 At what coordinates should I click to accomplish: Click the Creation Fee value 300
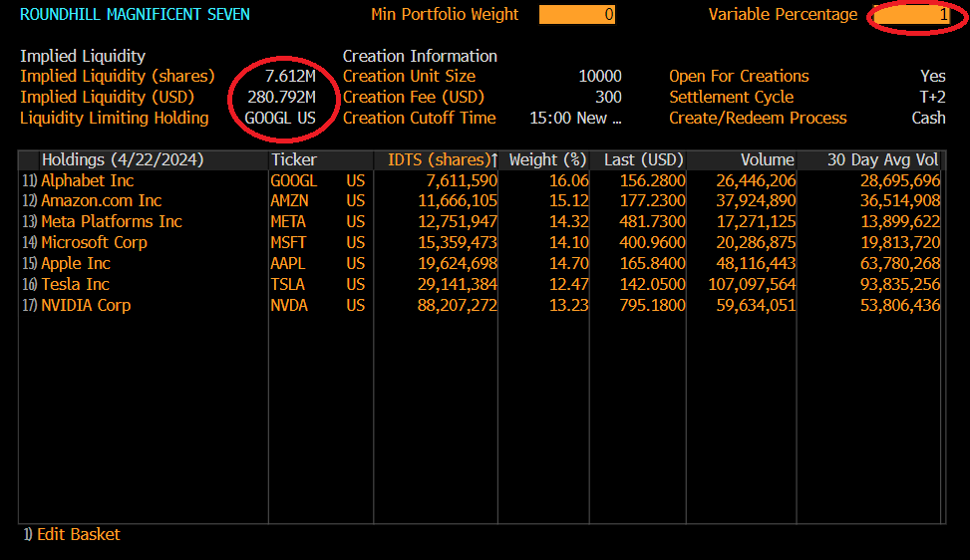tap(609, 97)
